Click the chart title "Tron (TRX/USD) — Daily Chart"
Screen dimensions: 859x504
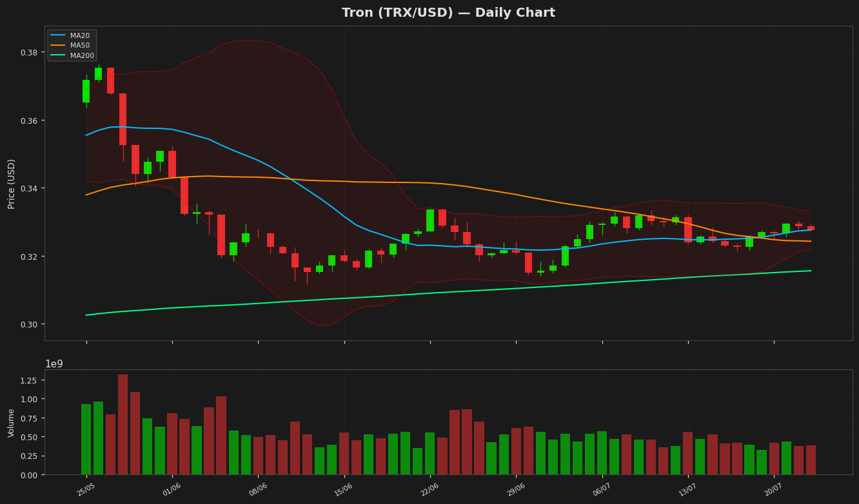tap(448, 13)
